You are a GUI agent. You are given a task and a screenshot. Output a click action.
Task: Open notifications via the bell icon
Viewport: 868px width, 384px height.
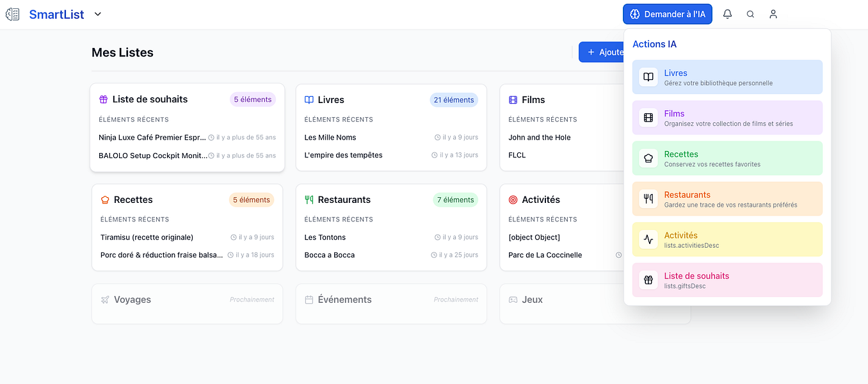pyautogui.click(x=727, y=13)
